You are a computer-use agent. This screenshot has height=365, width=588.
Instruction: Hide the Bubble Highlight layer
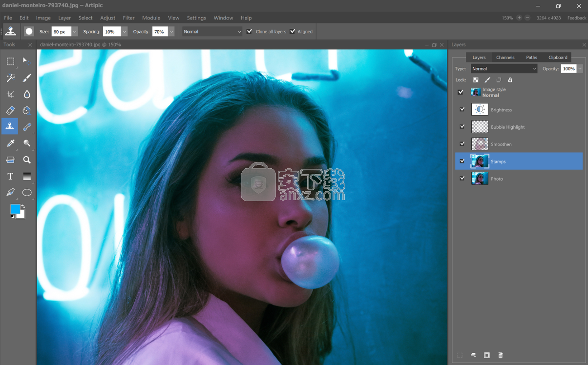click(462, 126)
